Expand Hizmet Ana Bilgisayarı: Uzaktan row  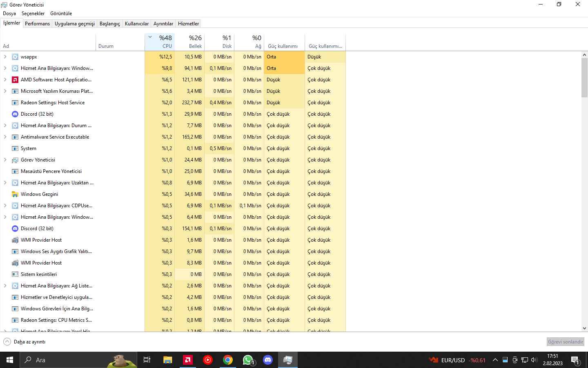[x=5, y=183]
